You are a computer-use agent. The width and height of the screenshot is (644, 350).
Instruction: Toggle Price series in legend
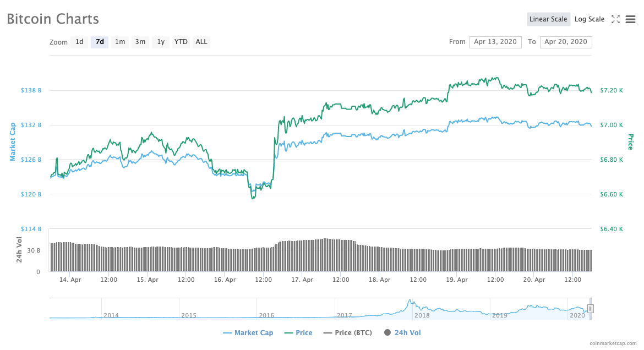[x=298, y=333]
